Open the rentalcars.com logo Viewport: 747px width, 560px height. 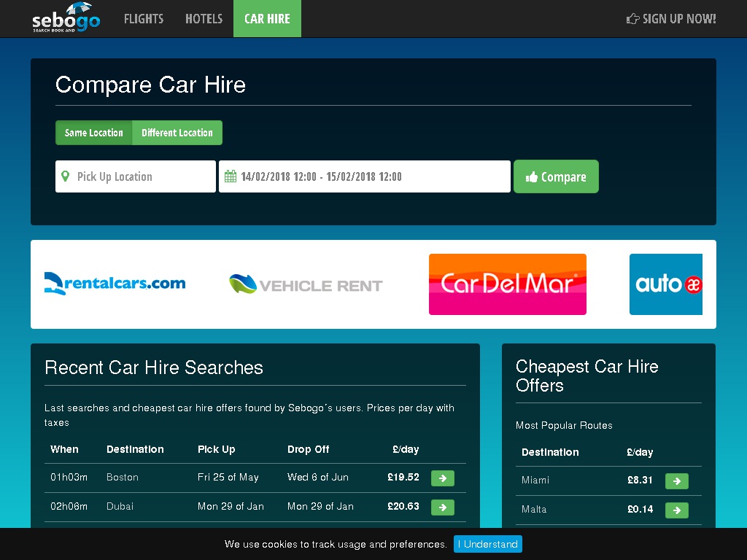(x=115, y=284)
